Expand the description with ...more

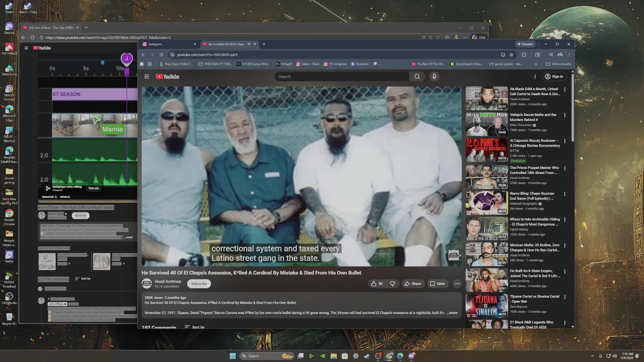(x=452, y=313)
